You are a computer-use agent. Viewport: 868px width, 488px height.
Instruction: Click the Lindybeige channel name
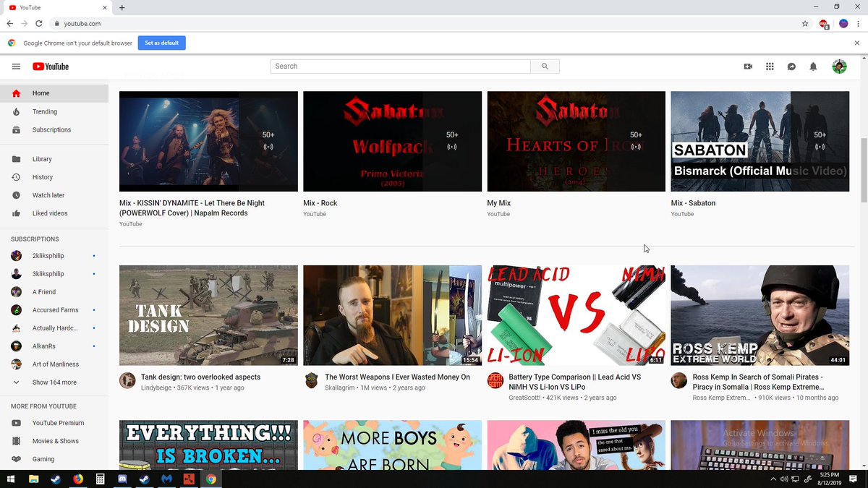(x=156, y=388)
